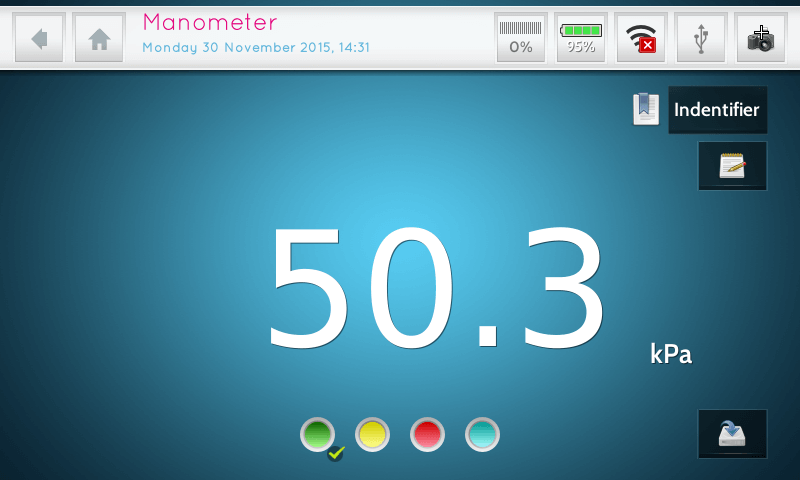Tap the USB connection icon

701,38
